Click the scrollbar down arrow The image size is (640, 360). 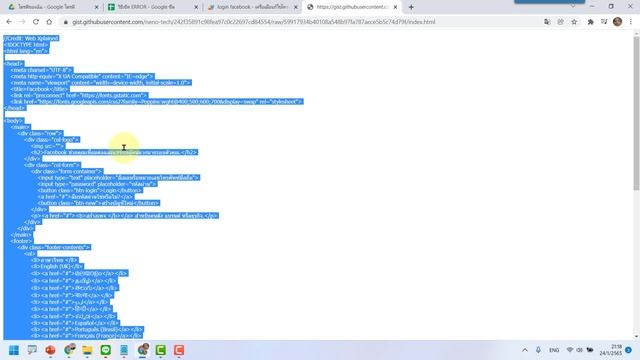click(636, 336)
